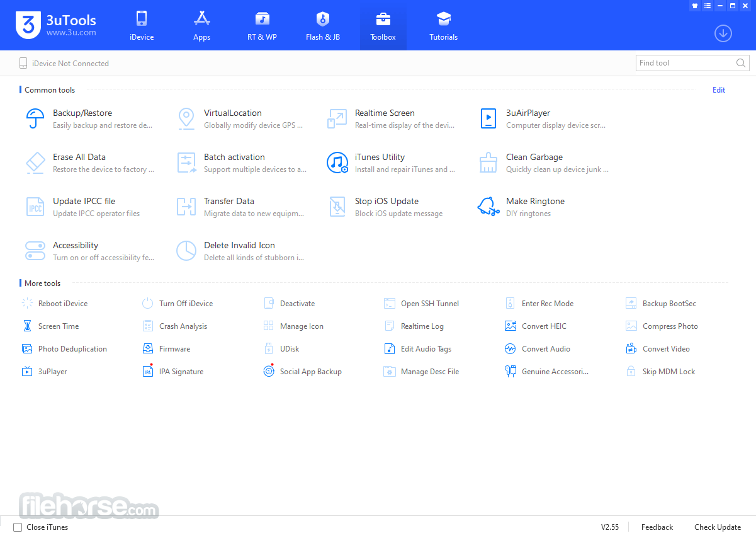Open the Tutorials tab
This screenshot has width=756, height=538.
point(444,25)
